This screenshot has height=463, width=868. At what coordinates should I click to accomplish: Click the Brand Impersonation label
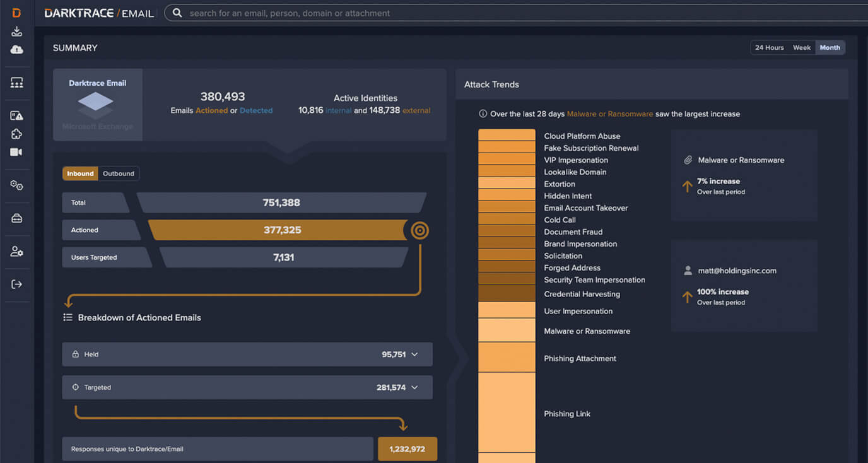pyautogui.click(x=580, y=244)
